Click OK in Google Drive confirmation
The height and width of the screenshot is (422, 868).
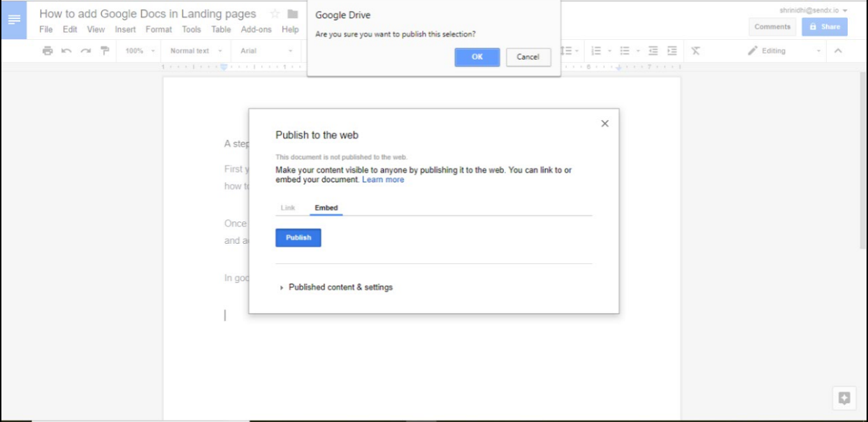pyautogui.click(x=477, y=57)
